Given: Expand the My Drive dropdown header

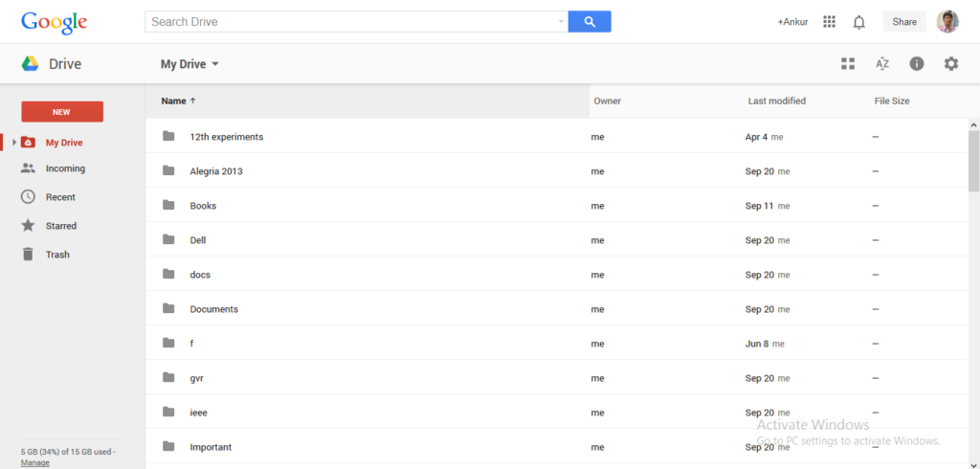Looking at the screenshot, I should click(189, 64).
